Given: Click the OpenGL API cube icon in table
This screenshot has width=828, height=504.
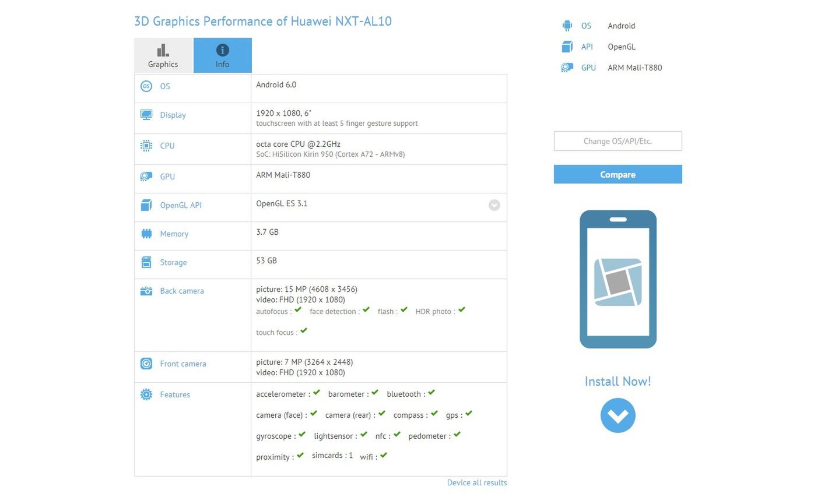Looking at the screenshot, I should 146,205.
